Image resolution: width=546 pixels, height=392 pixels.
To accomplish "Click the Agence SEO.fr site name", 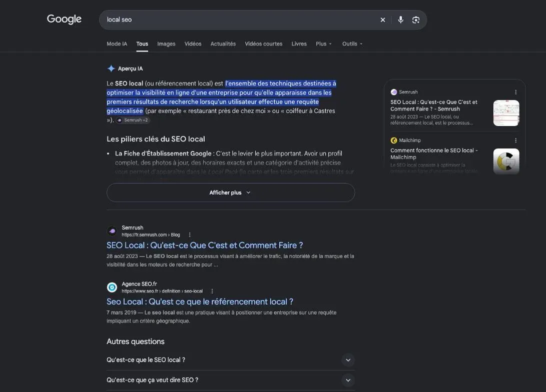I will point(139,284).
